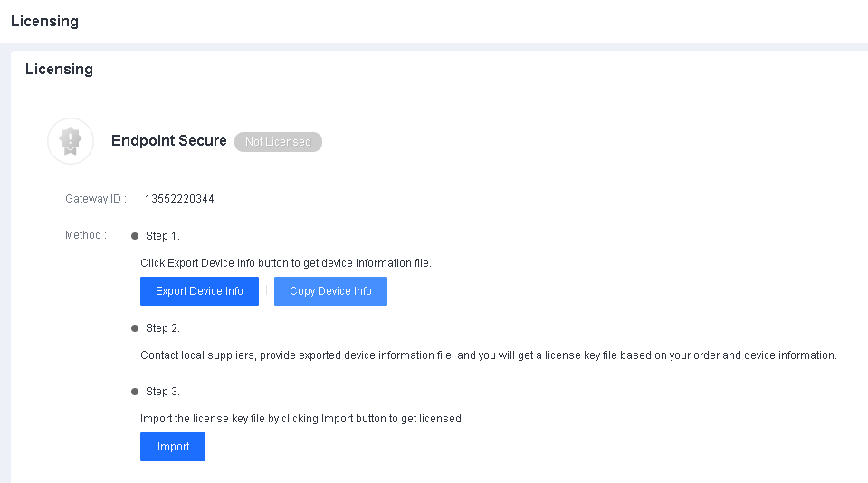Click the Step 3 bullet point
This screenshot has width=868, height=483.
point(136,392)
